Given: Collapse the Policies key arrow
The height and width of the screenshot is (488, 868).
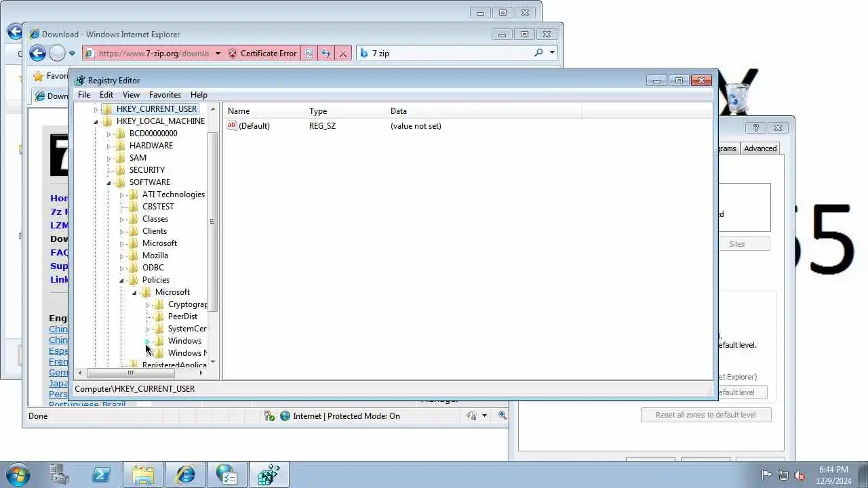Looking at the screenshot, I should tap(121, 281).
